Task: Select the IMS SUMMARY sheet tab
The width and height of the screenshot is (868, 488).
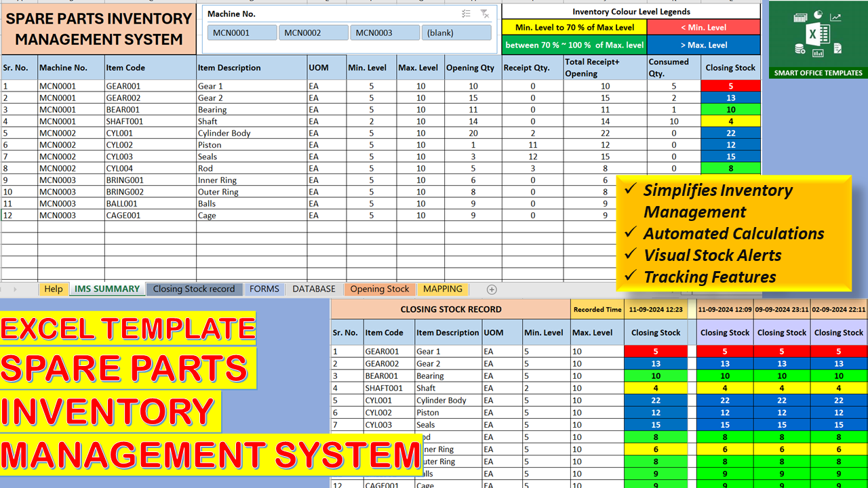Action: [106, 289]
